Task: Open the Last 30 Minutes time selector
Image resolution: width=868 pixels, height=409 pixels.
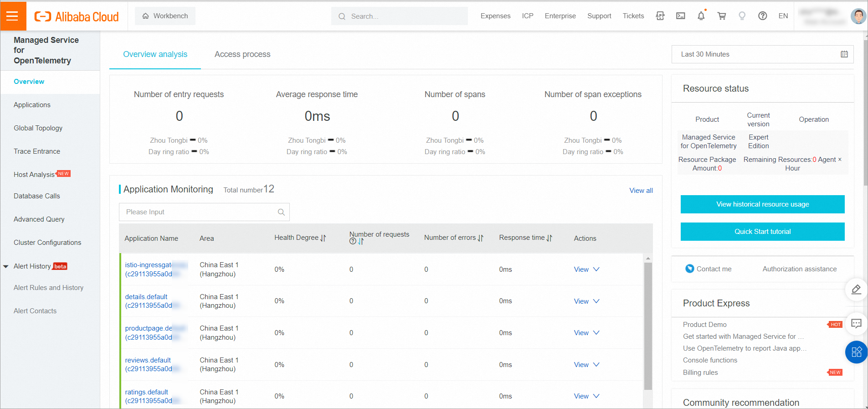Action: pos(756,54)
